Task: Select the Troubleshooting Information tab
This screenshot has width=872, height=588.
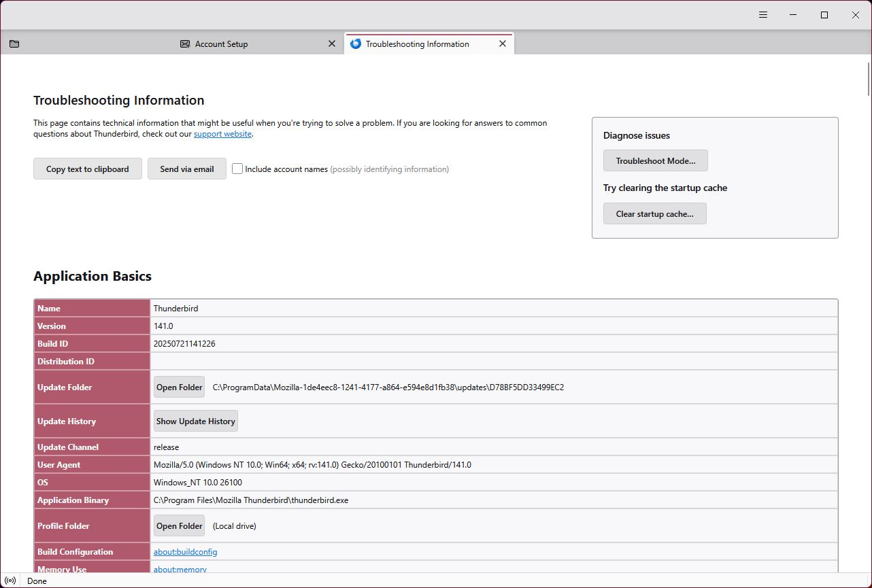Action: (x=417, y=44)
